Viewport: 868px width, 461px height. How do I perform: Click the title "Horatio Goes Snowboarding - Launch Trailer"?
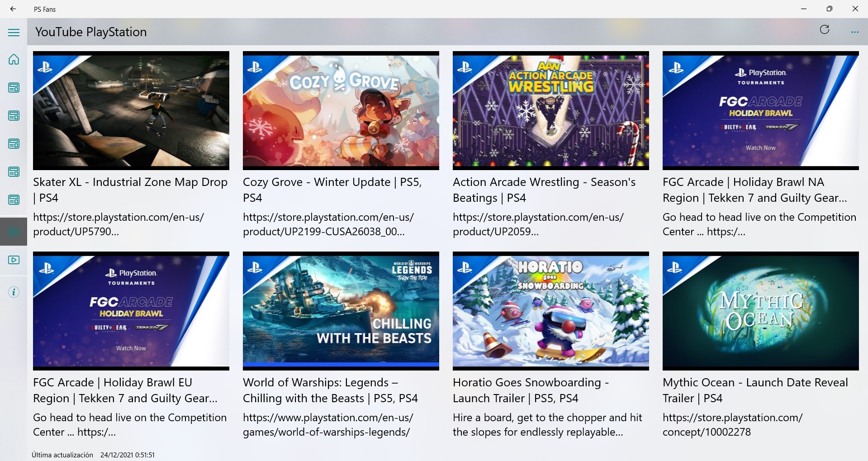pos(531,390)
